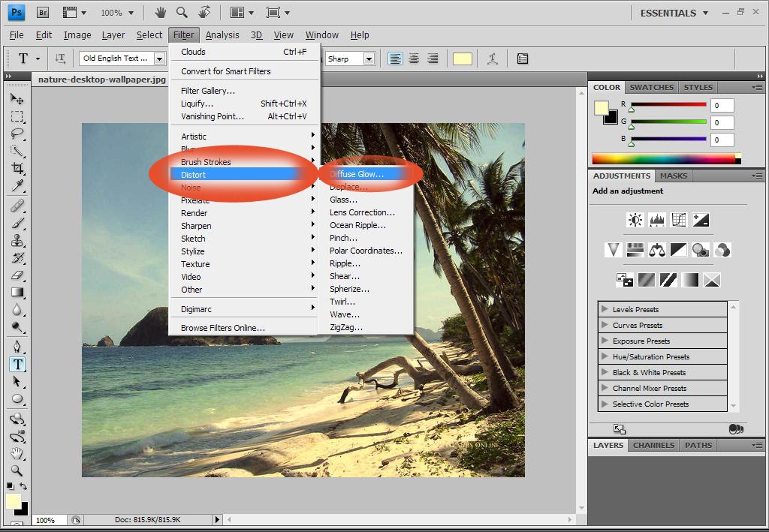Select the Crop tool
This screenshot has width=769, height=532.
[x=17, y=168]
